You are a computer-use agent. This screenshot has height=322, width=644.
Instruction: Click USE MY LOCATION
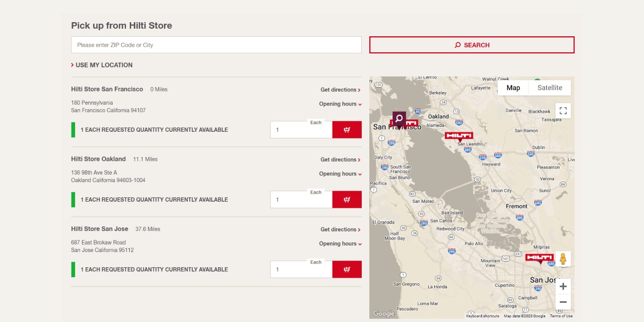pos(102,65)
